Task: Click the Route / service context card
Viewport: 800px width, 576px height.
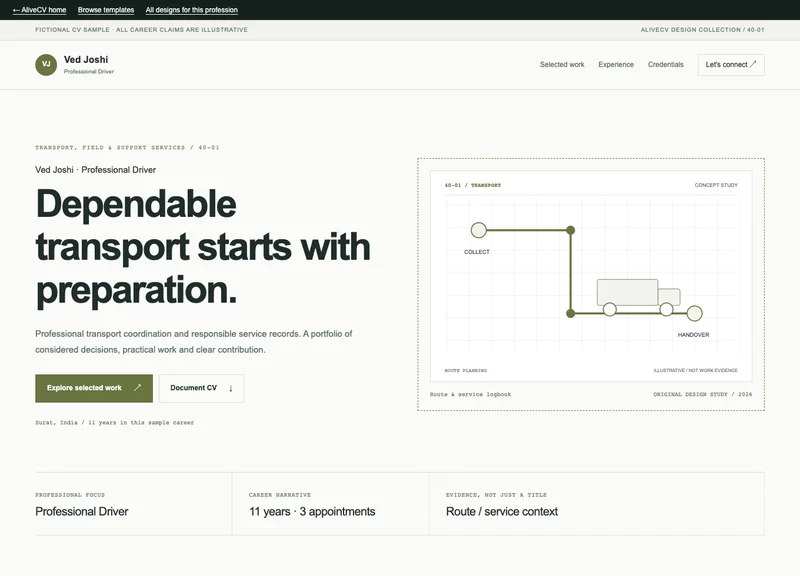Action: pyautogui.click(x=596, y=504)
